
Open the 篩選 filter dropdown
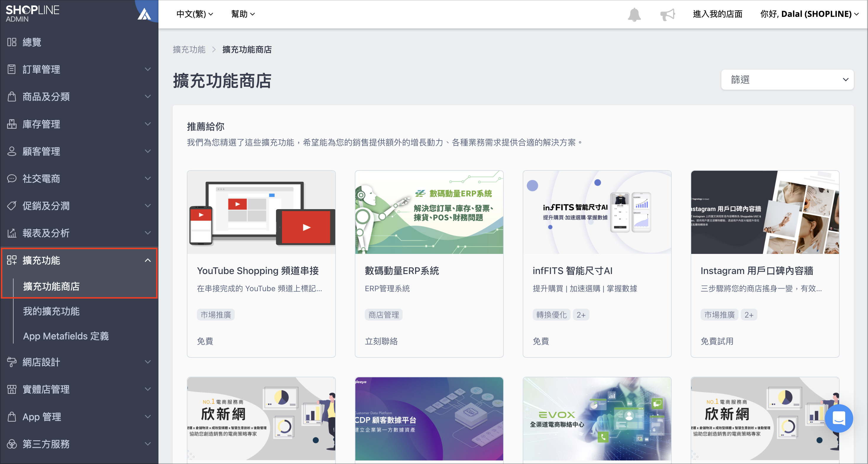click(787, 80)
